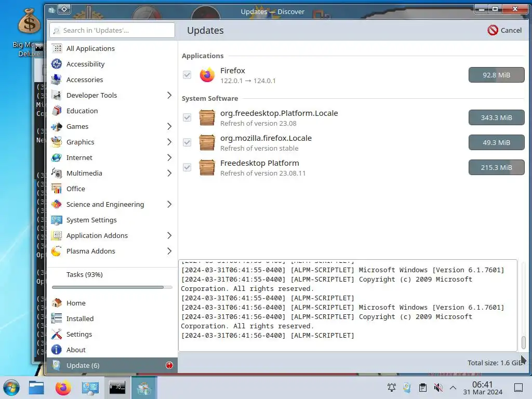Click the Application Addons icon
This screenshot has height=399, width=532.
point(57,236)
